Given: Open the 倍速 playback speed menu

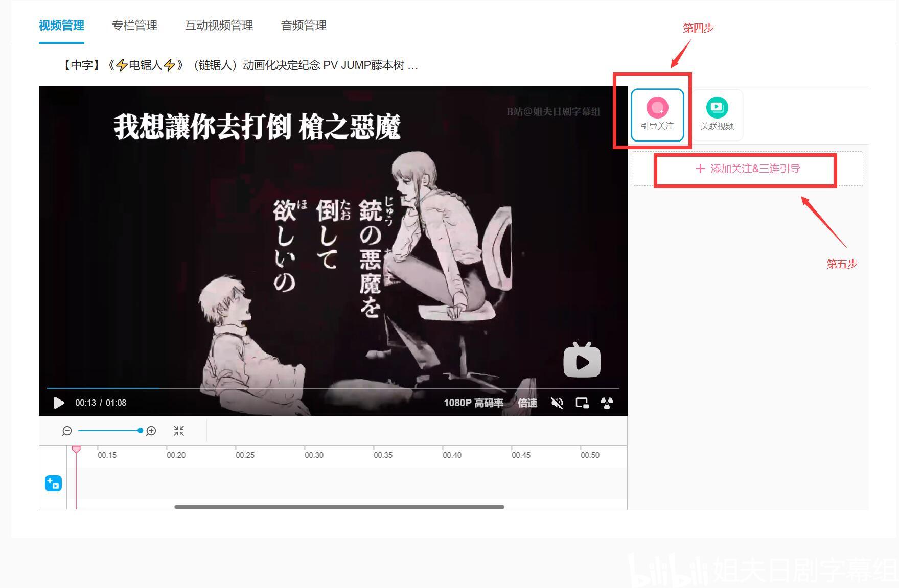Looking at the screenshot, I should [x=527, y=403].
